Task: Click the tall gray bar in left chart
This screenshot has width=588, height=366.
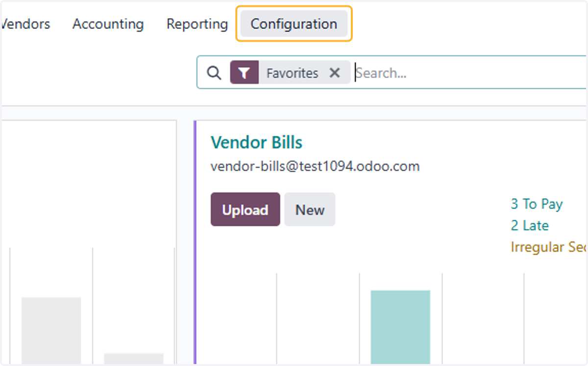Action: click(x=51, y=330)
